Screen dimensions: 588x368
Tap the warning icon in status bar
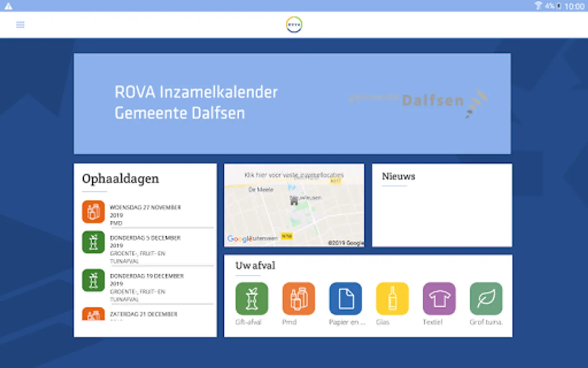8,6
